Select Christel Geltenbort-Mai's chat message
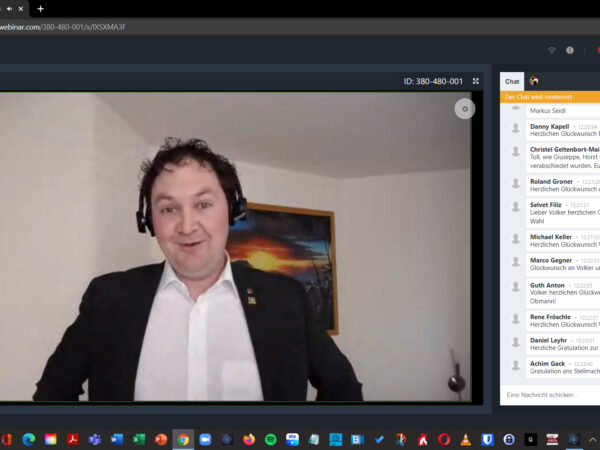This screenshot has height=450, width=600. (563, 157)
